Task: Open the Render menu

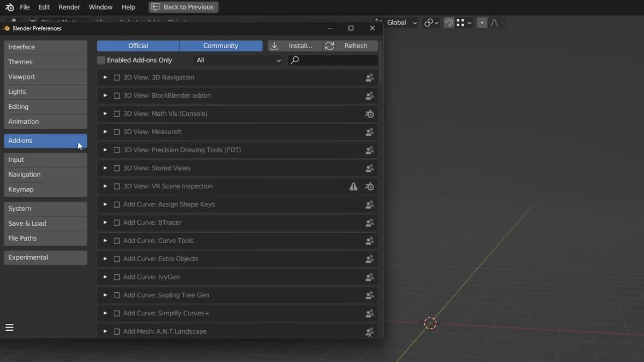Action: [x=69, y=7]
